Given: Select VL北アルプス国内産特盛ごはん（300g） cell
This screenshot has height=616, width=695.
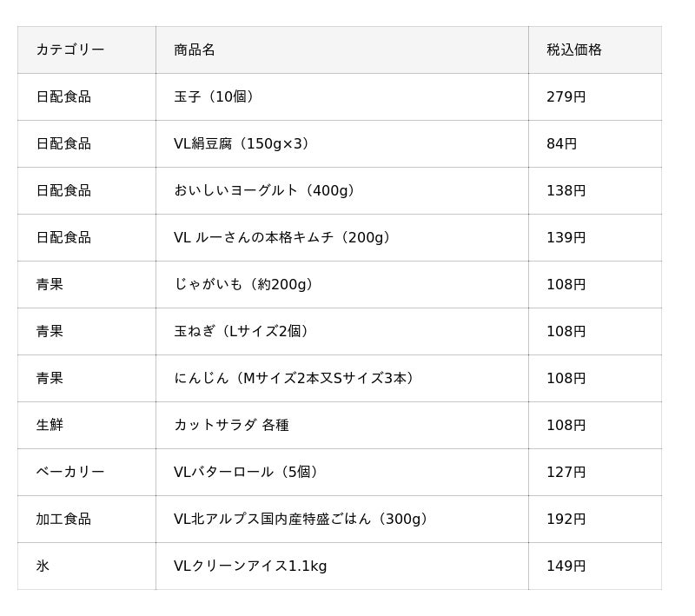Looking at the screenshot, I should point(342,520).
